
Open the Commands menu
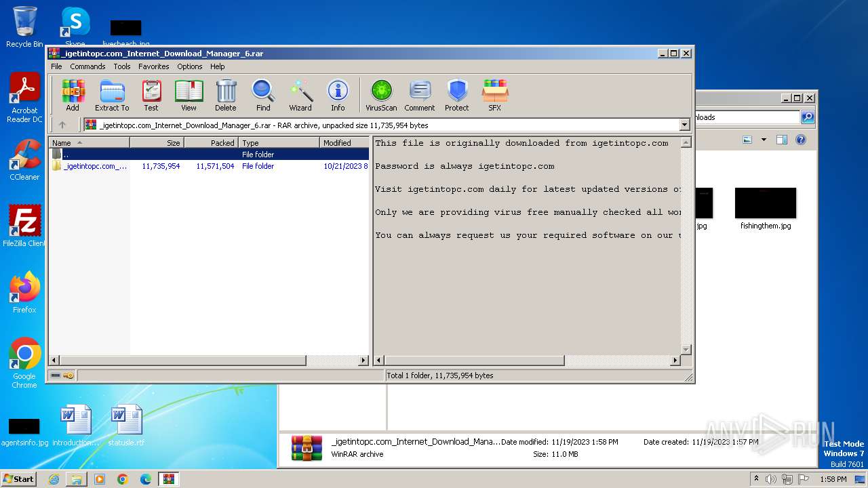click(x=87, y=66)
